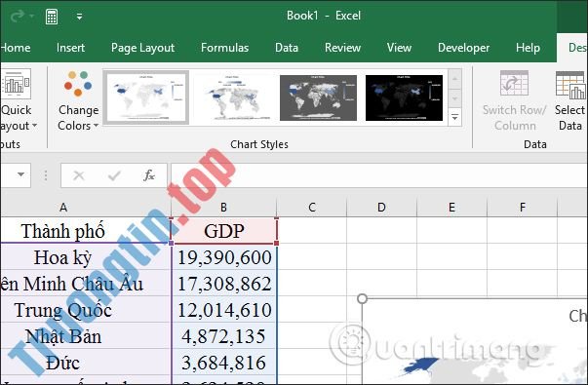Viewport: 588px width, 385px height.
Task: Open the Data ribbon tab
Action: (x=287, y=48)
